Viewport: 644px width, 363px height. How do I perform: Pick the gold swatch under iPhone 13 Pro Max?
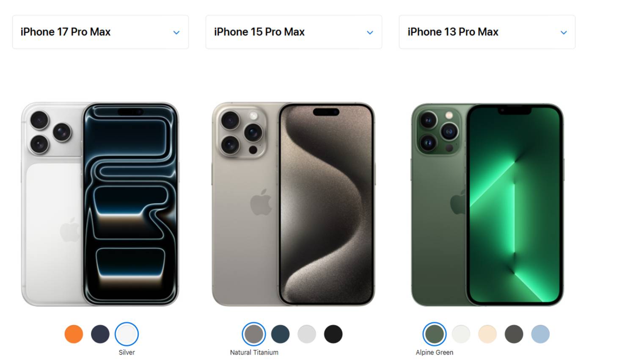487,334
